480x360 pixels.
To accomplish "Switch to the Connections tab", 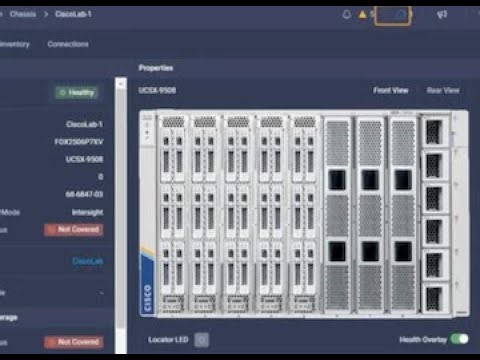I will pos(68,44).
